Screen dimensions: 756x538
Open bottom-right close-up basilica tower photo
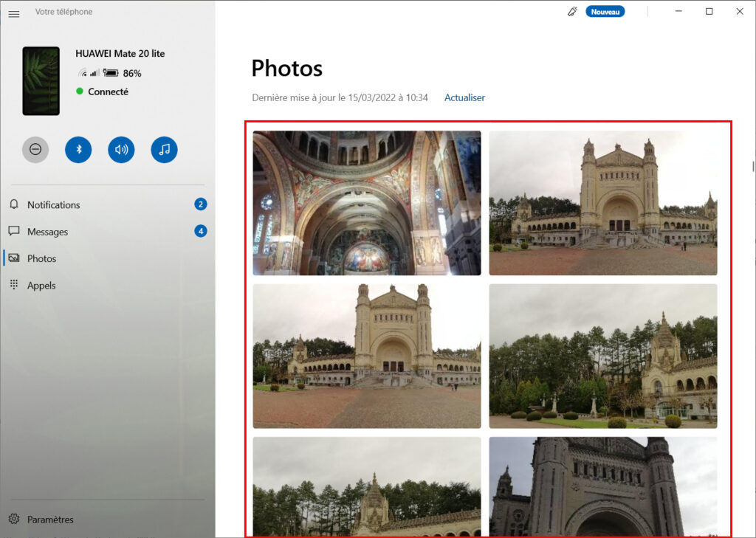point(603,486)
